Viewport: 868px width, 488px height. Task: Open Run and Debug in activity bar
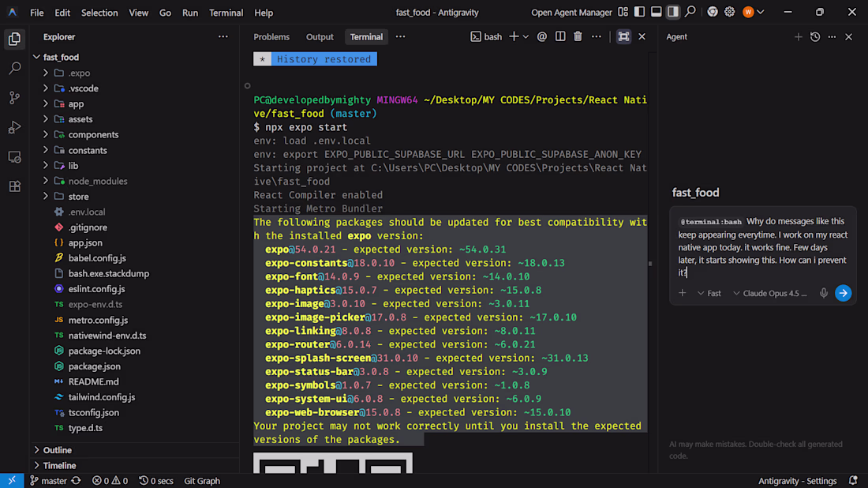(x=14, y=127)
